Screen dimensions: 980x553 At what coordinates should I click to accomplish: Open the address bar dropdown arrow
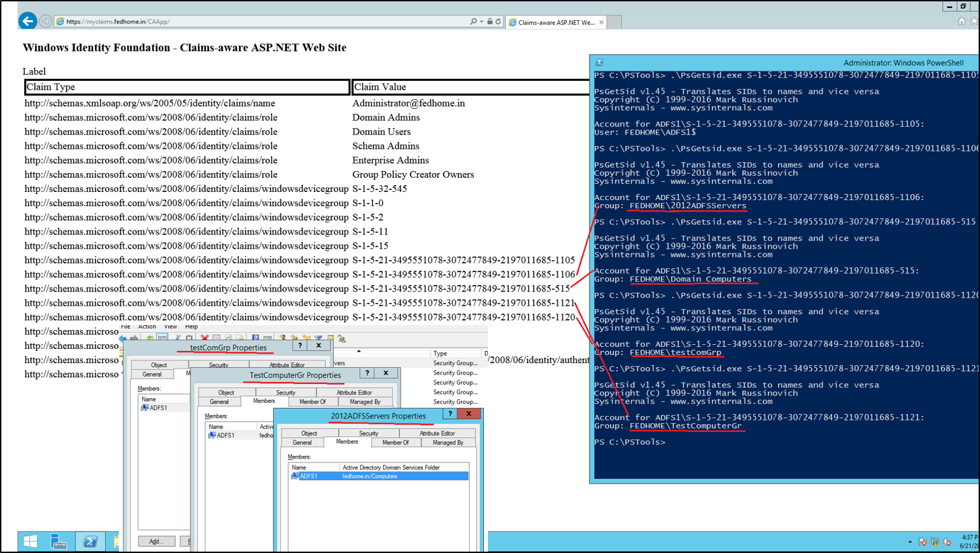pos(482,22)
